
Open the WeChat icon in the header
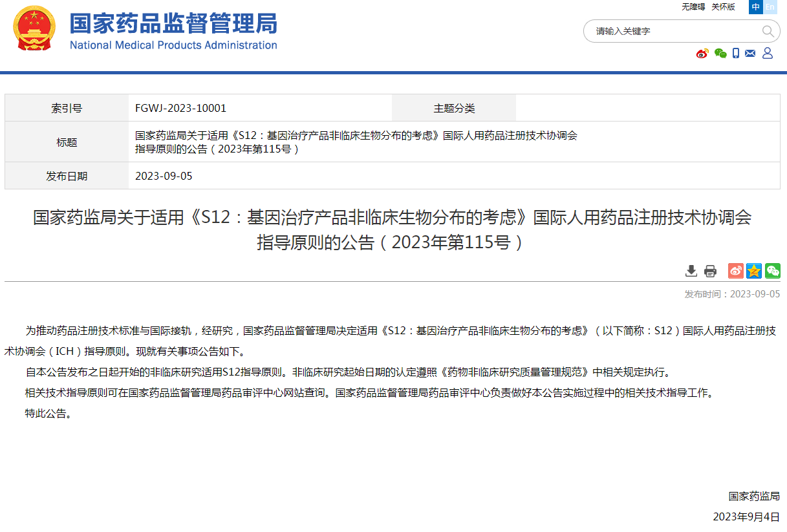click(x=720, y=54)
